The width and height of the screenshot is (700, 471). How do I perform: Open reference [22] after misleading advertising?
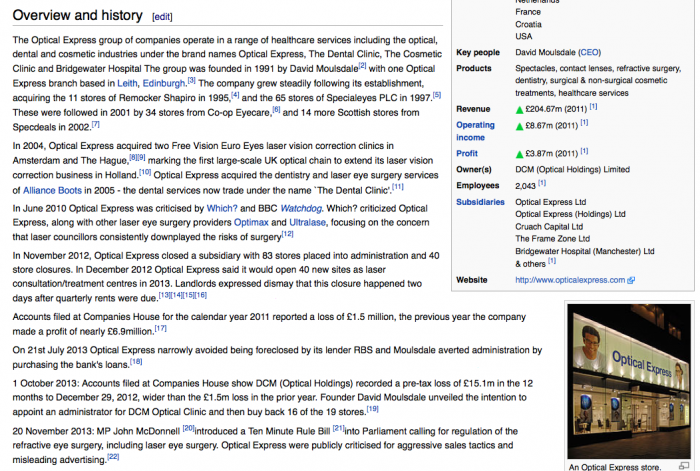pyautogui.click(x=113, y=457)
